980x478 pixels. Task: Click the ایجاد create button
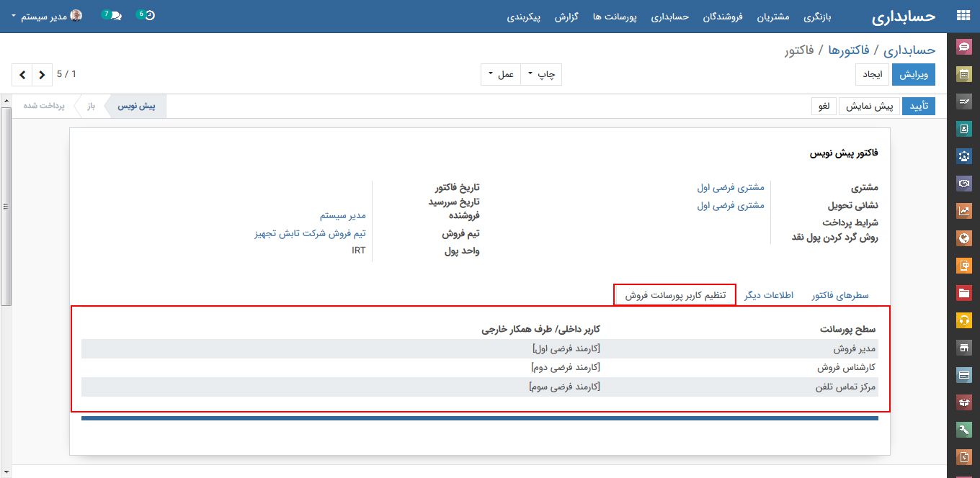[x=873, y=75]
